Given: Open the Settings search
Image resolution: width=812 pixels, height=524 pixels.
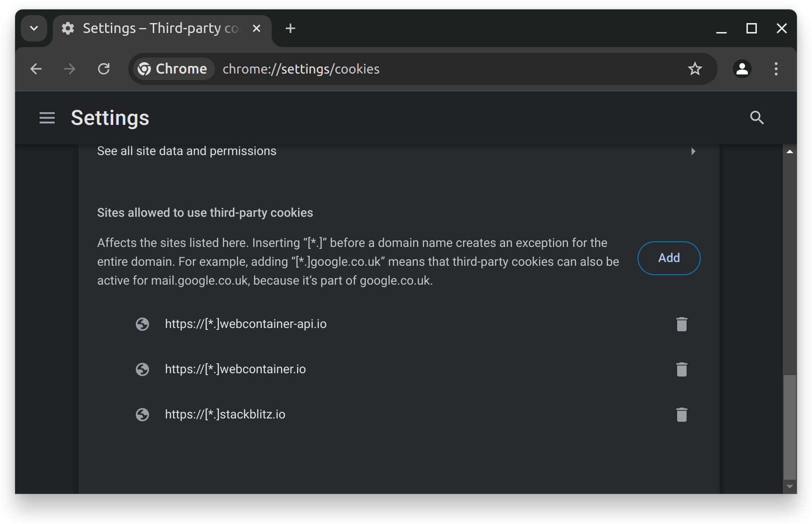Looking at the screenshot, I should pos(757,118).
